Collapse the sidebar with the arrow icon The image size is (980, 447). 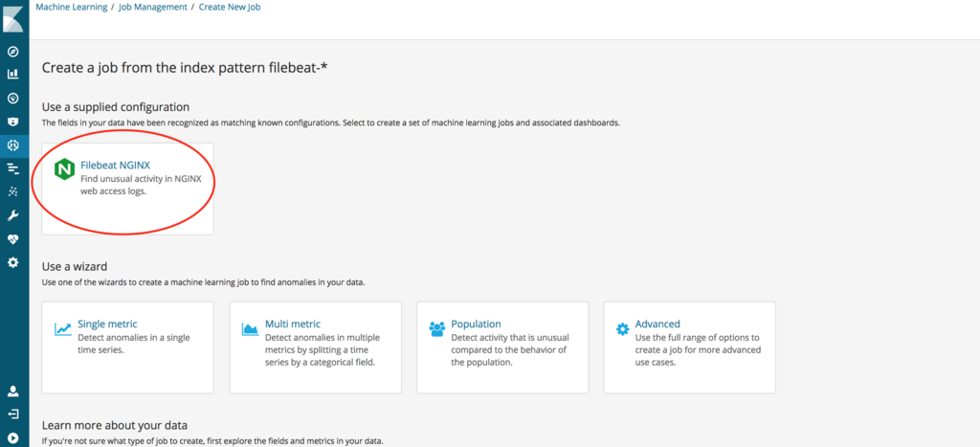click(12, 438)
